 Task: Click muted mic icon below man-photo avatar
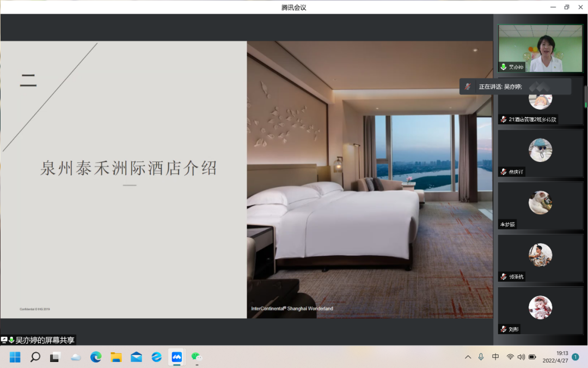tap(504, 277)
